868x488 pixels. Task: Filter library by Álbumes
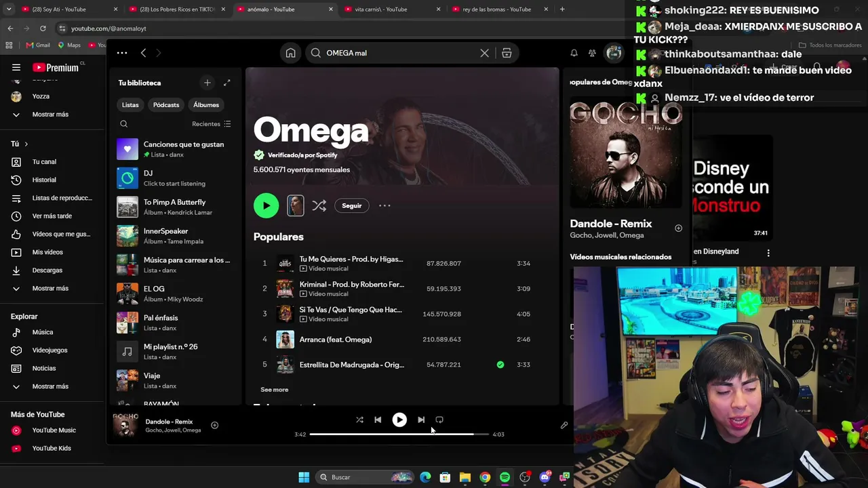(x=206, y=105)
